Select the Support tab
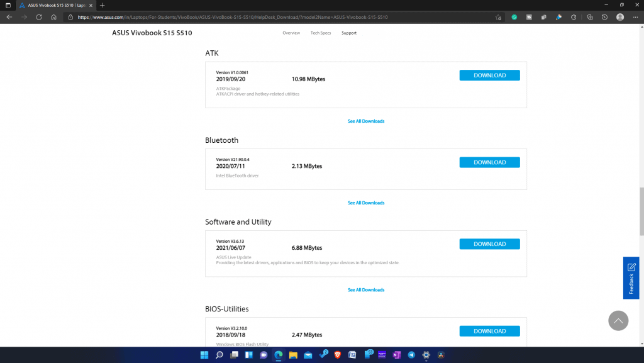Image resolution: width=644 pixels, height=363 pixels. click(349, 33)
